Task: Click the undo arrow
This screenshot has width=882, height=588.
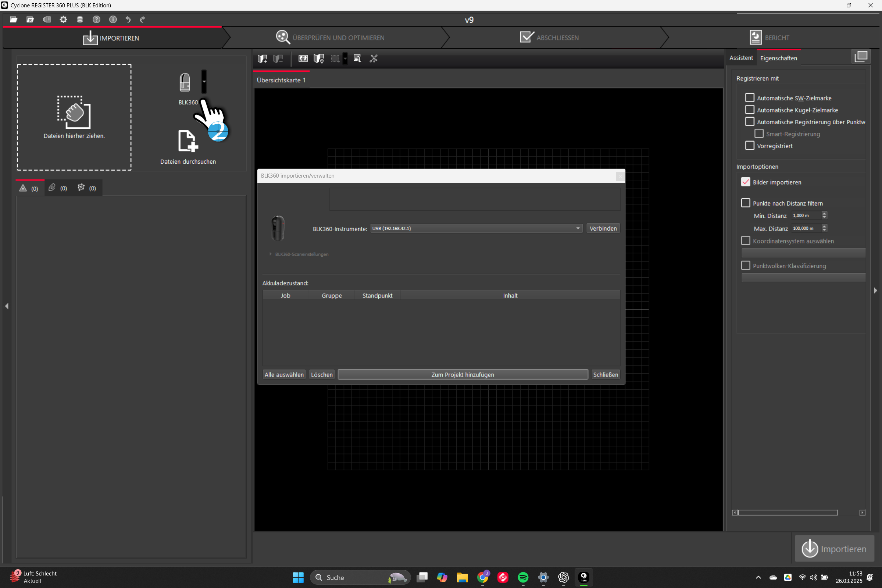Action: point(128,19)
